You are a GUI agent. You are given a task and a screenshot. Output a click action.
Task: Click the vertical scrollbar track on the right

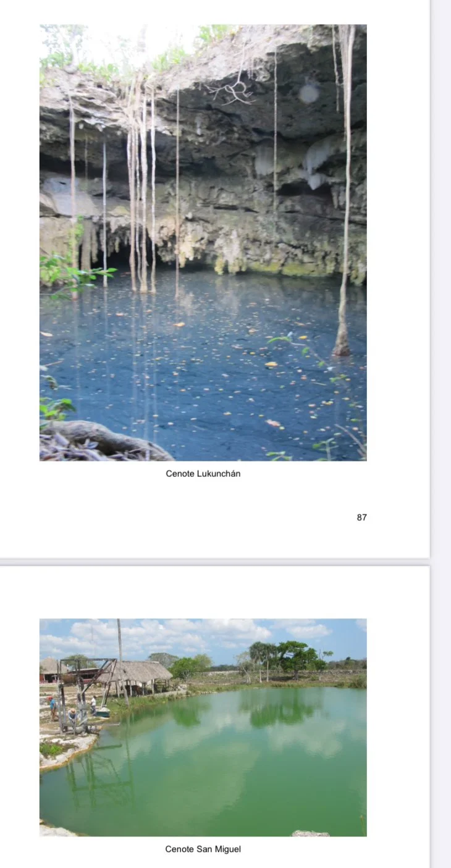click(x=441, y=432)
